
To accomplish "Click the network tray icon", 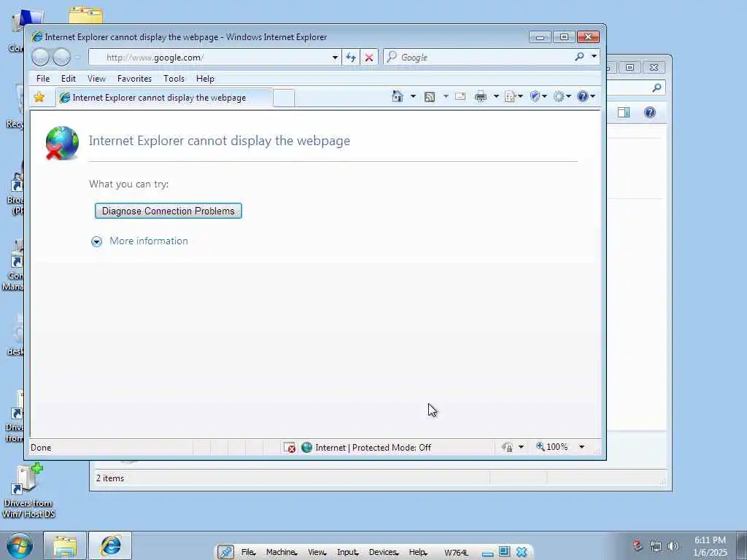I will [x=656, y=547].
